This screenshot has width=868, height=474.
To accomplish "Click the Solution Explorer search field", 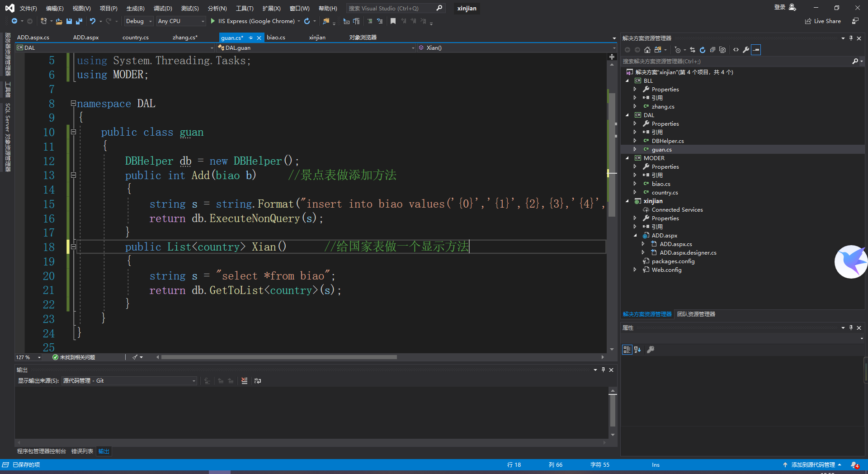I will click(x=737, y=62).
